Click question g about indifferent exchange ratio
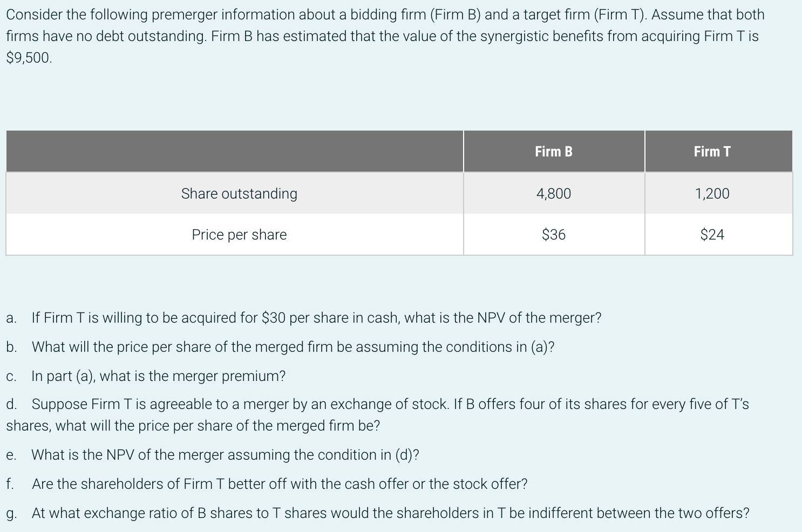Screen dimensions: 802x532 tap(378, 513)
